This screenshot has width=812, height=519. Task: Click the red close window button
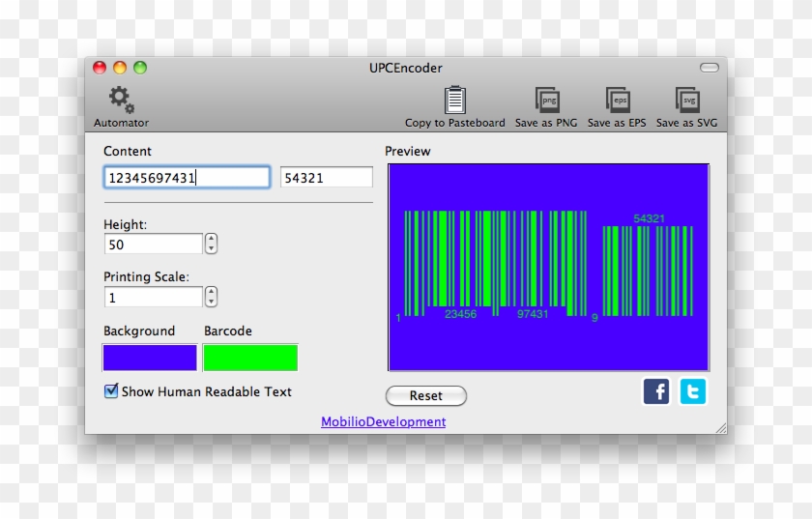(100, 68)
